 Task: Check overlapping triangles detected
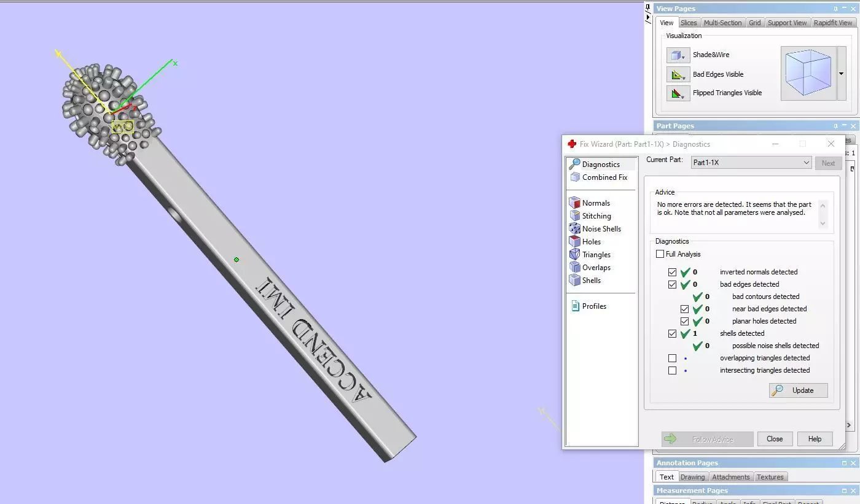[x=672, y=358]
